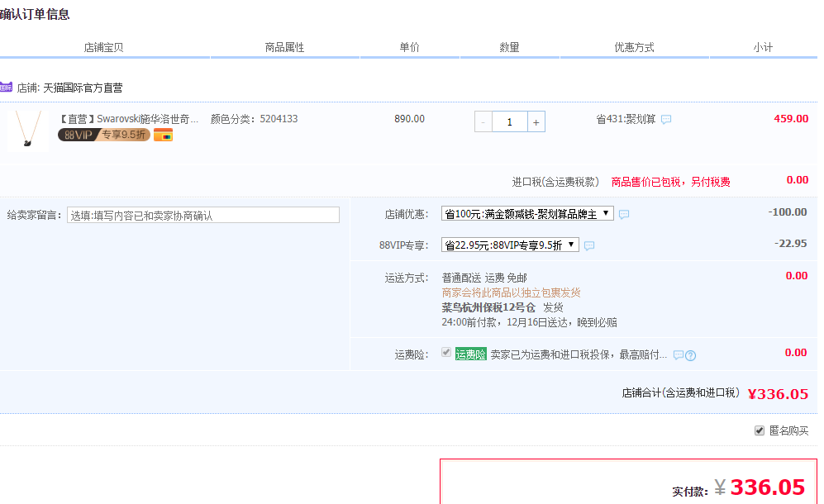Click the comment icon next to store discount dropdown
The height and width of the screenshot is (504, 824).
tap(624, 214)
